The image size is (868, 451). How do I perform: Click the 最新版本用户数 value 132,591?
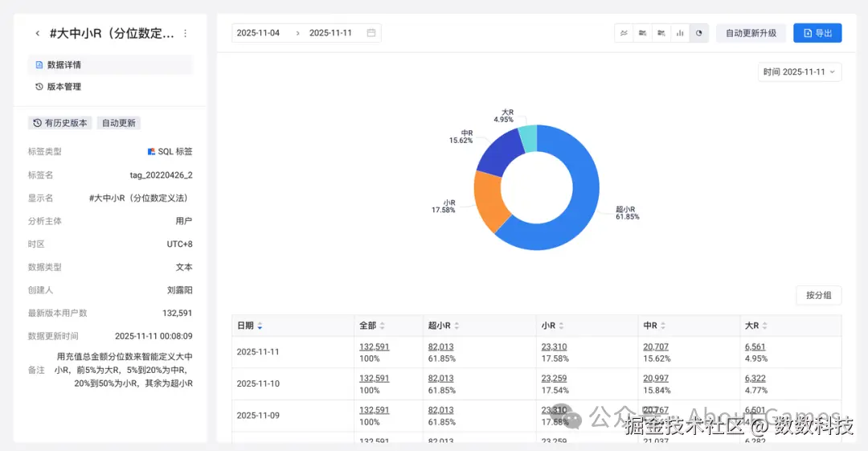[x=177, y=314]
